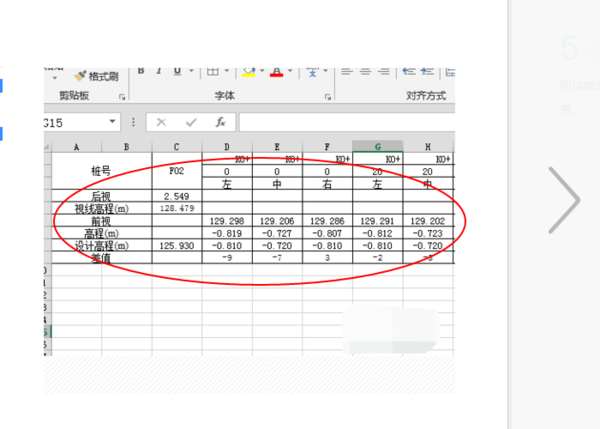Screen dimensions: 600x429
Task: Select cell with value -0.723
Action: tap(428, 233)
